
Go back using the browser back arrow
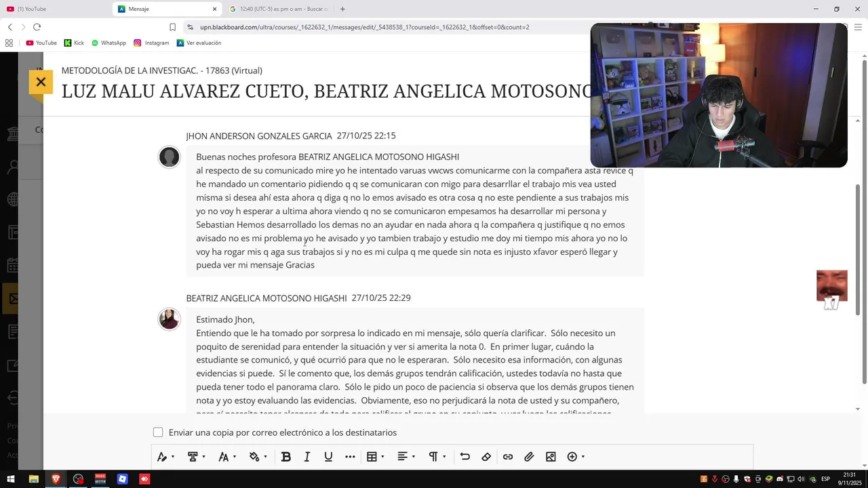(9, 27)
